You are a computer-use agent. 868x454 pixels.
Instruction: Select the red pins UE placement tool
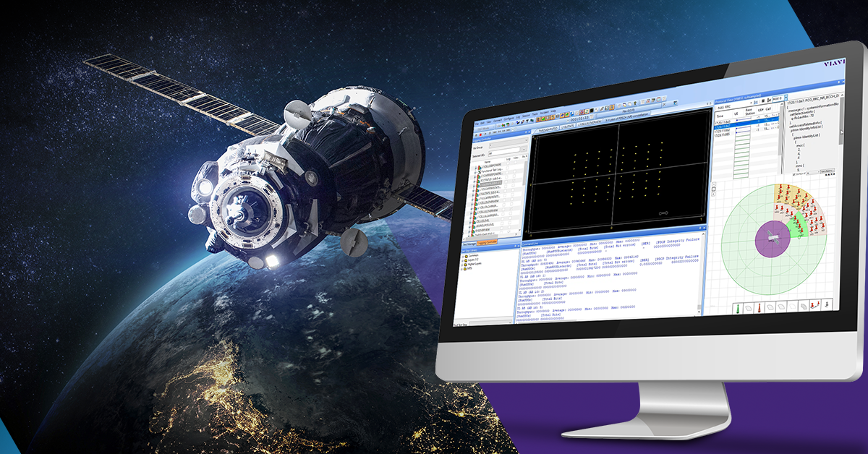[x=815, y=305]
